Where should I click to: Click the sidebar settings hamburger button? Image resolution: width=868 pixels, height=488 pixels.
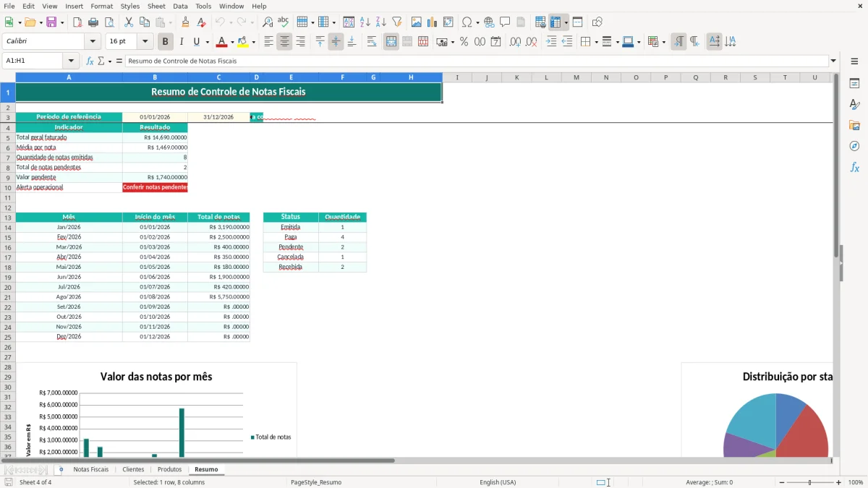tap(854, 61)
